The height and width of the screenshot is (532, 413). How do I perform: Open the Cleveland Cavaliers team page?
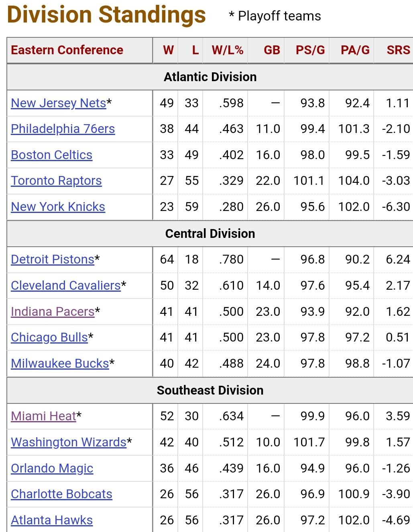66,285
